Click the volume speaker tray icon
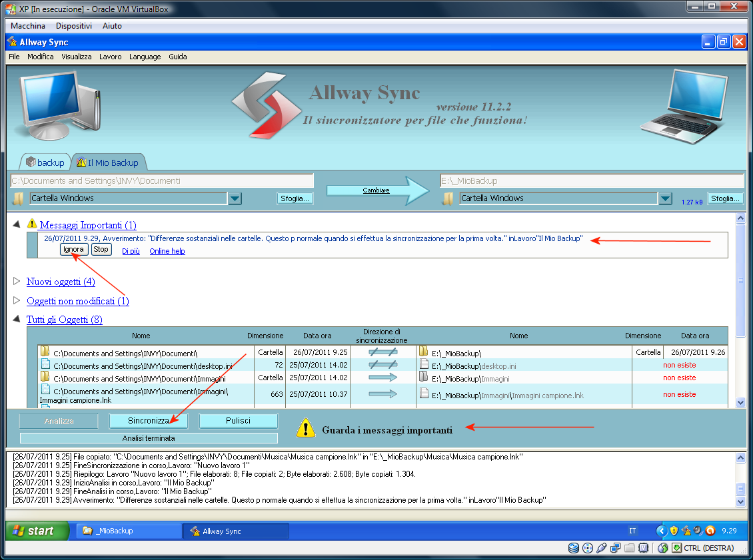Image resolution: width=753 pixels, height=560 pixels. 698,531
